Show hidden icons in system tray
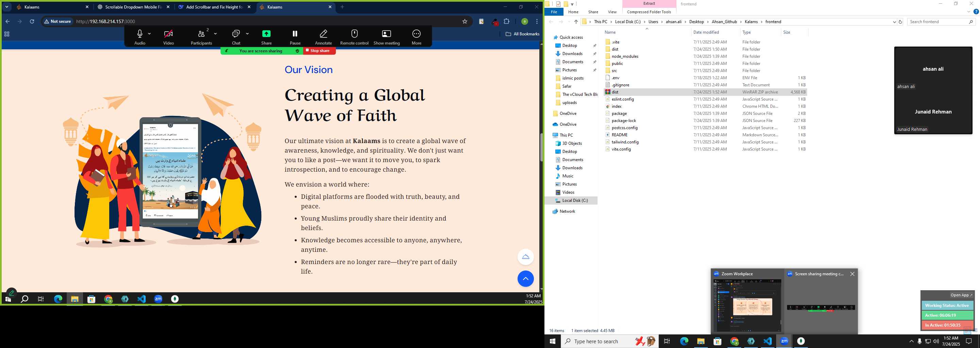 (911, 341)
